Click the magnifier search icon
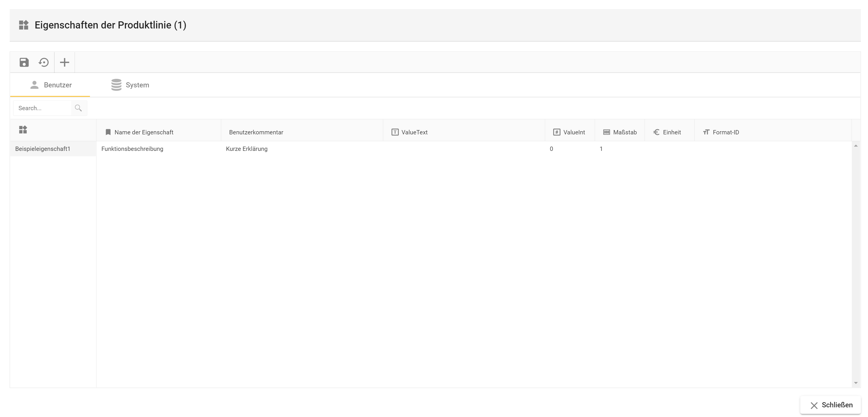 click(x=79, y=108)
